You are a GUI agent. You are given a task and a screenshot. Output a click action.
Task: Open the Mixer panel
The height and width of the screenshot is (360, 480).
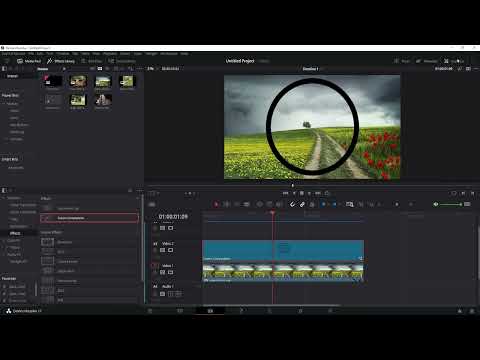point(402,61)
